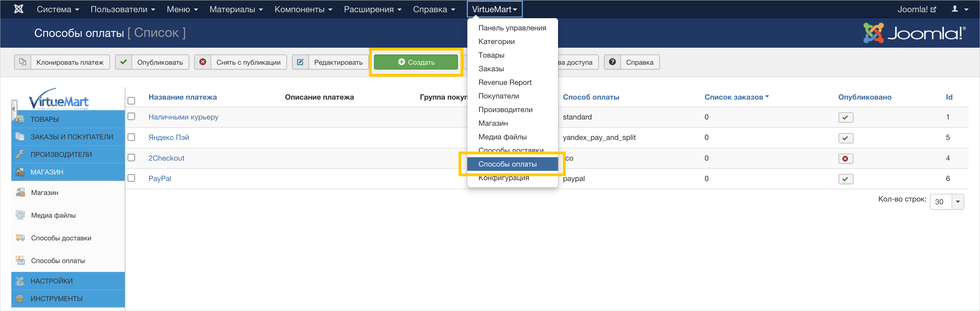980x311 pixels.
Task: Select the PayPal row checkbox
Action: click(132, 178)
